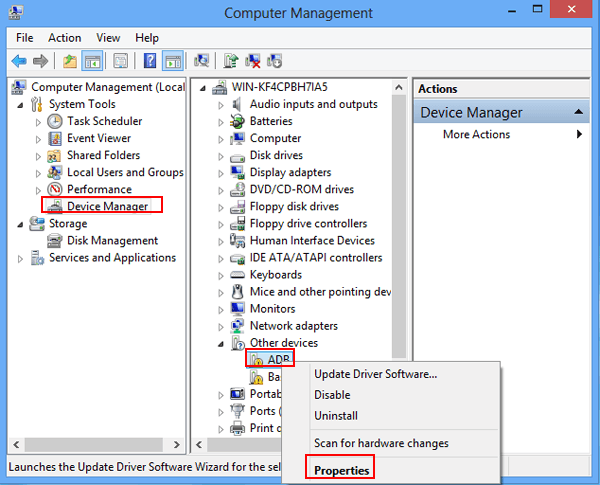600x485 pixels.
Task: Select Floppy drive controllers category
Action: (x=308, y=224)
